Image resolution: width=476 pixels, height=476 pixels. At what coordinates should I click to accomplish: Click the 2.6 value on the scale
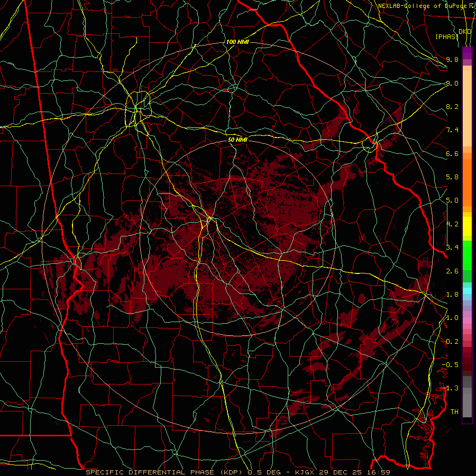452,271
